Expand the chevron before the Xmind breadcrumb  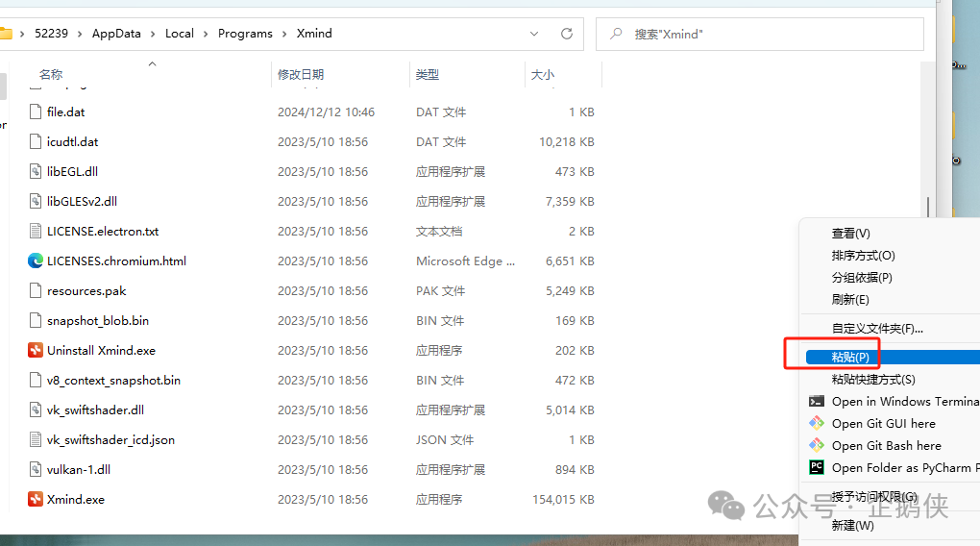coord(284,34)
